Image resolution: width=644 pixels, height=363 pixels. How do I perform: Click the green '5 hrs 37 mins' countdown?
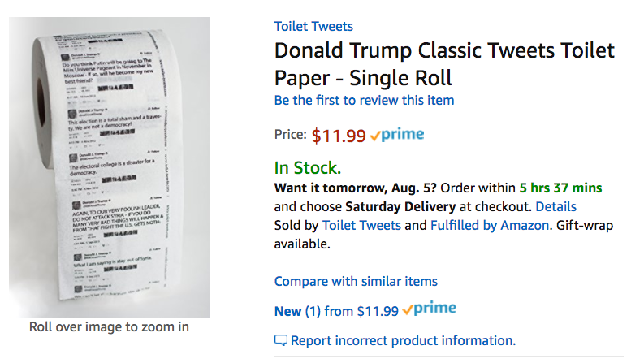[561, 188]
